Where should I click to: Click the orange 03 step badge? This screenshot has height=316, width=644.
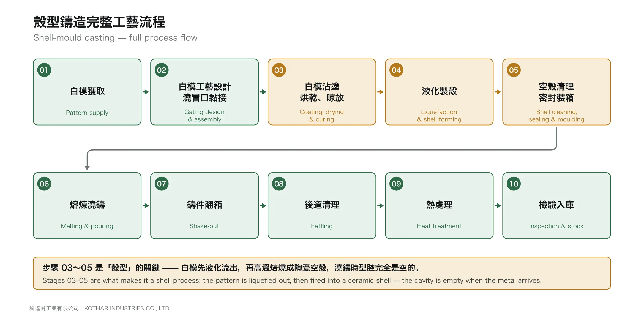(279, 70)
